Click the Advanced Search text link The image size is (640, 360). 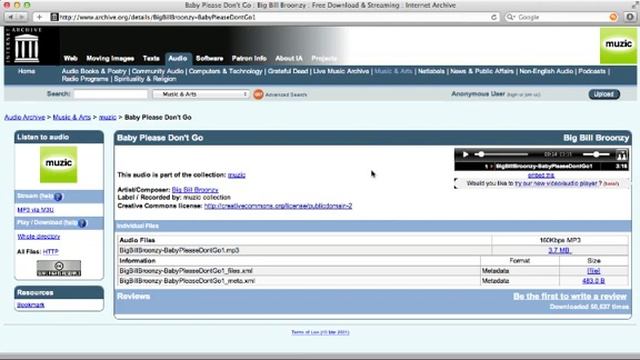pos(286,95)
